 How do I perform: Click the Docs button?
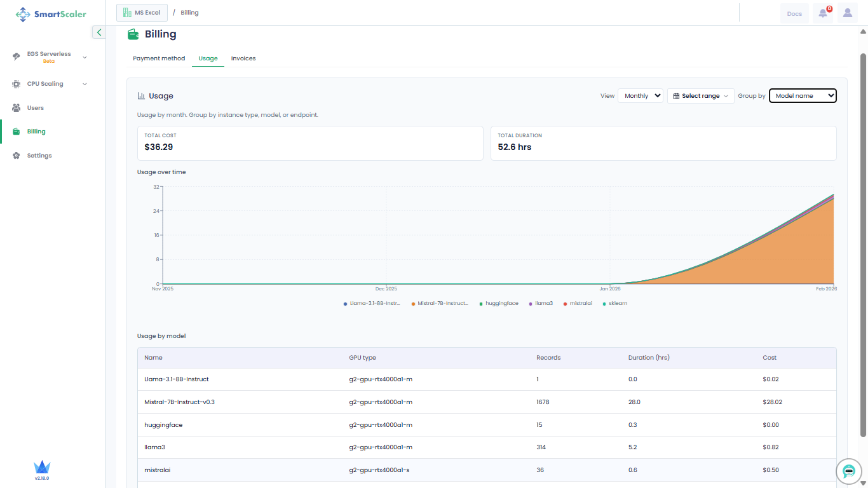[x=794, y=13]
